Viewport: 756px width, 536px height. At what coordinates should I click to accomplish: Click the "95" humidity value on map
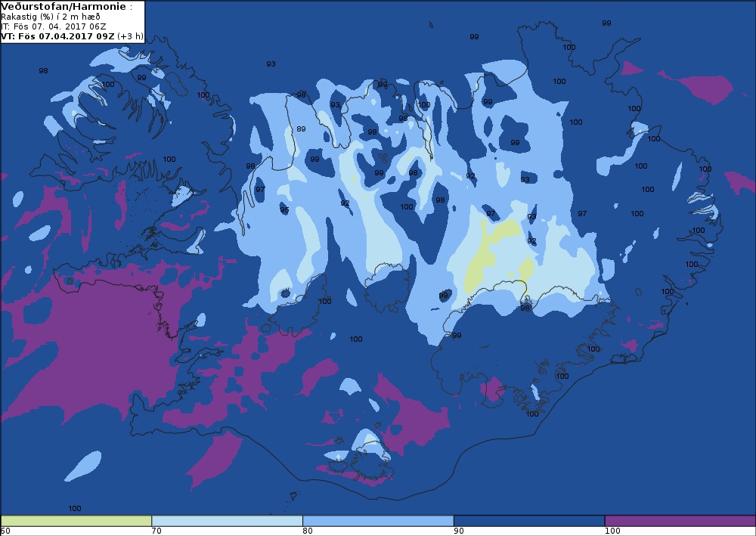(284, 209)
